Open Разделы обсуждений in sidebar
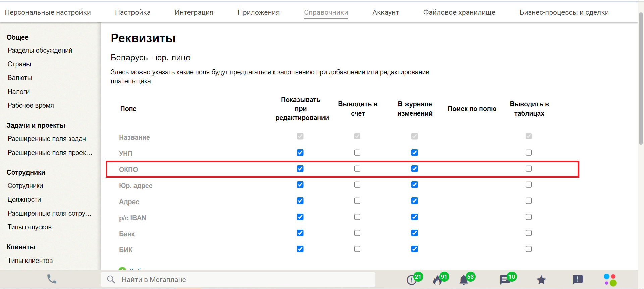This screenshot has width=644, height=289. point(40,50)
